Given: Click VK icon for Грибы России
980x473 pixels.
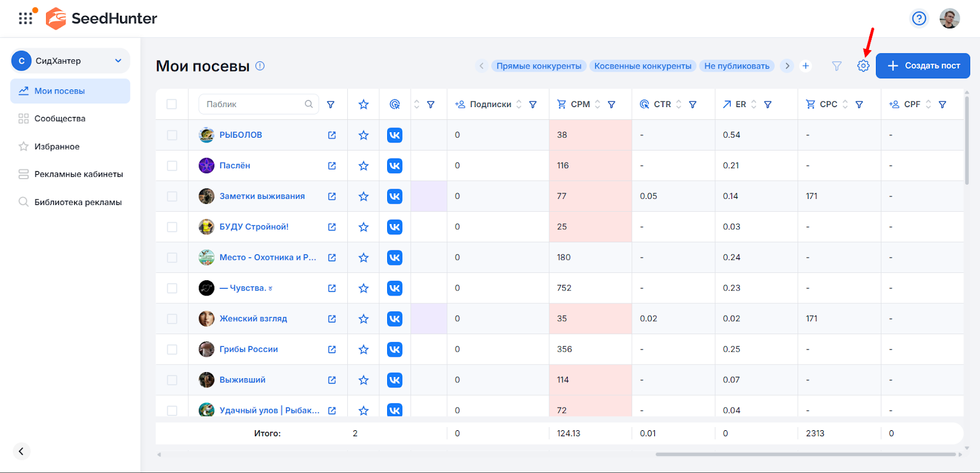Looking at the screenshot, I should [x=394, y=349].
